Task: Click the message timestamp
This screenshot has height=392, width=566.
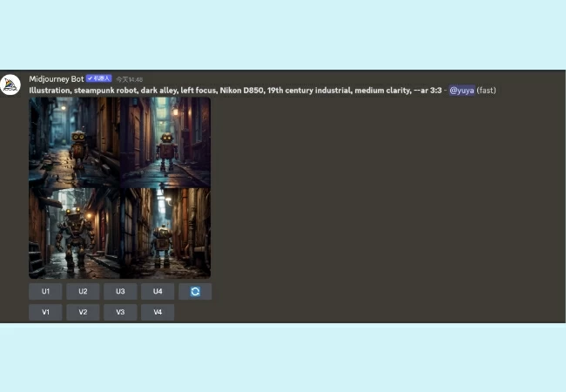Action: 130,79
